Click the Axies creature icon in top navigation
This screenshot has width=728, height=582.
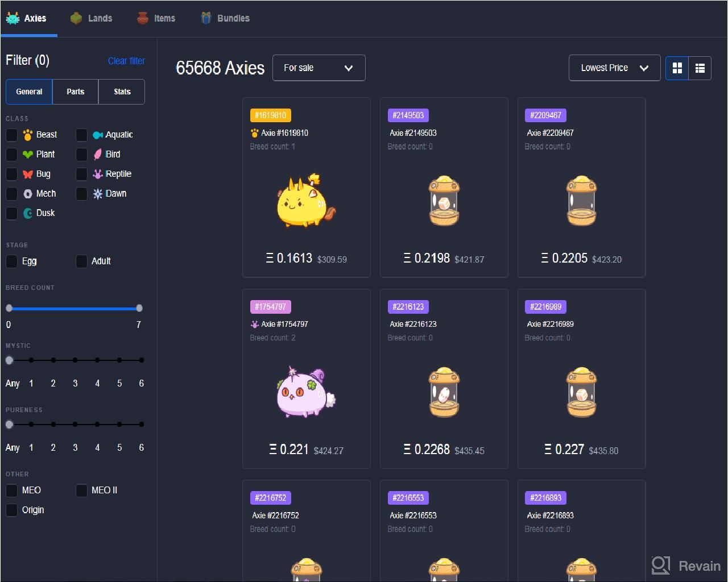point(13,18)
